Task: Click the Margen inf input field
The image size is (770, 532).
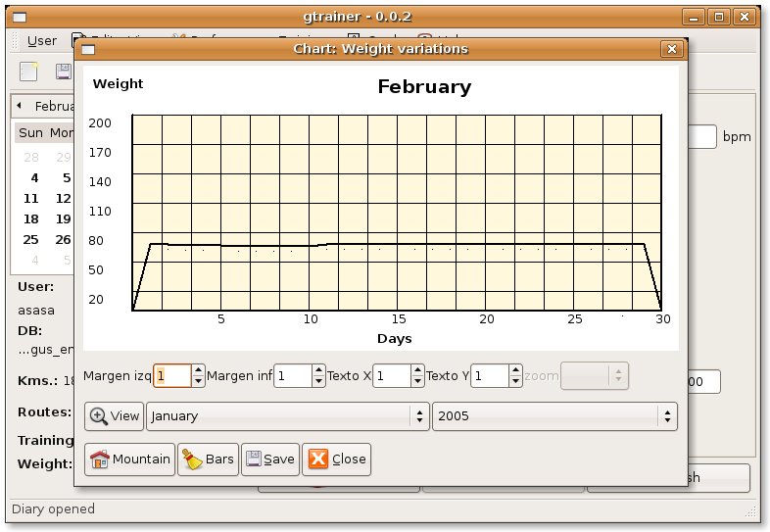Action: tap(293, 376)
